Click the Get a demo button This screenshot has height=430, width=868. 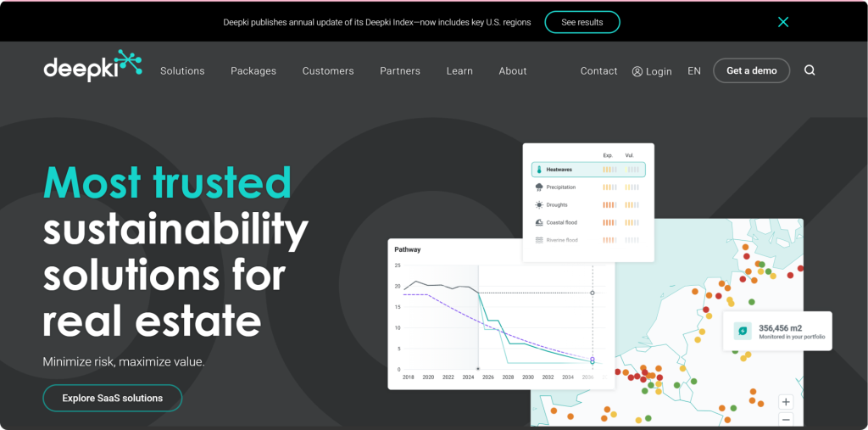[x=751, y=70]
